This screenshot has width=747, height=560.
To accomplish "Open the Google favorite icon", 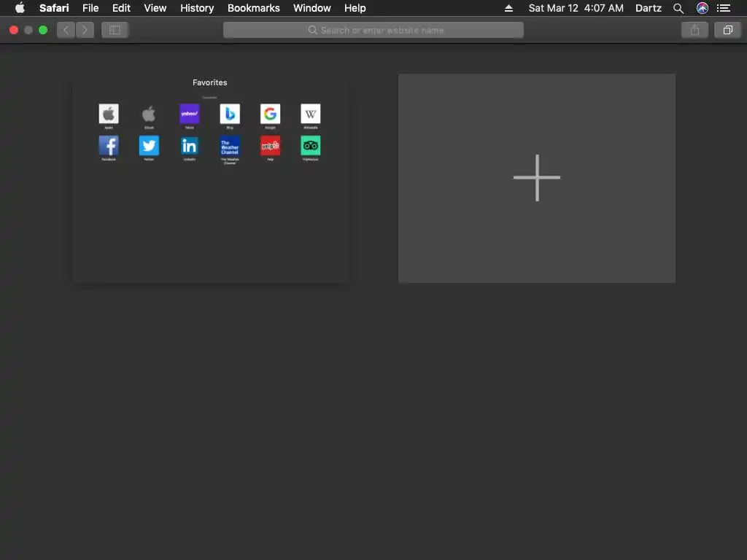I will [270, 114].
